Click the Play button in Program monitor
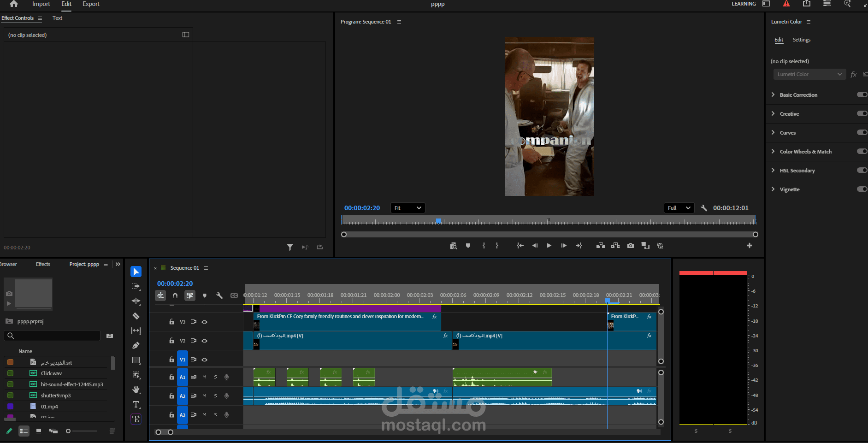 (549, 246)
